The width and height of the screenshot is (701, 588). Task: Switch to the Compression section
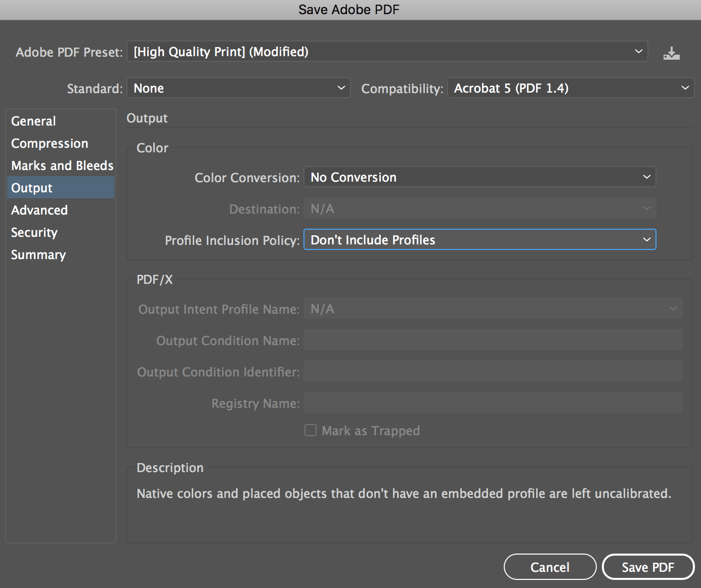point(60,143)
